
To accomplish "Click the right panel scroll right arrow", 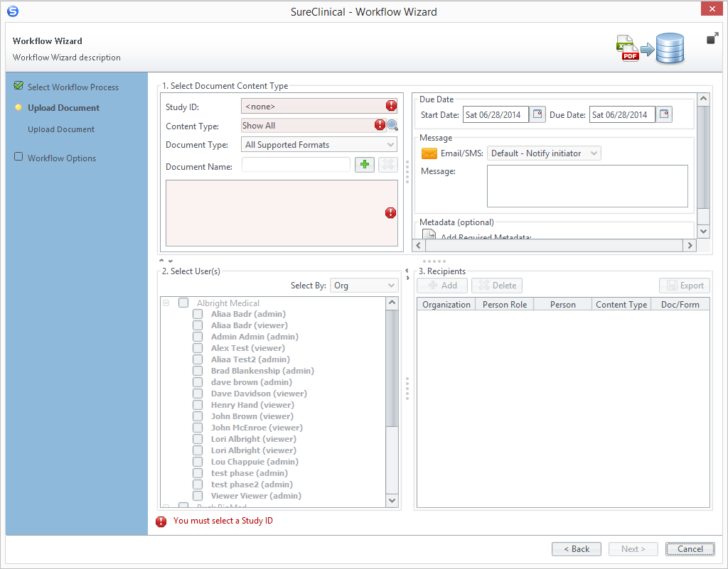I will 690,245.
